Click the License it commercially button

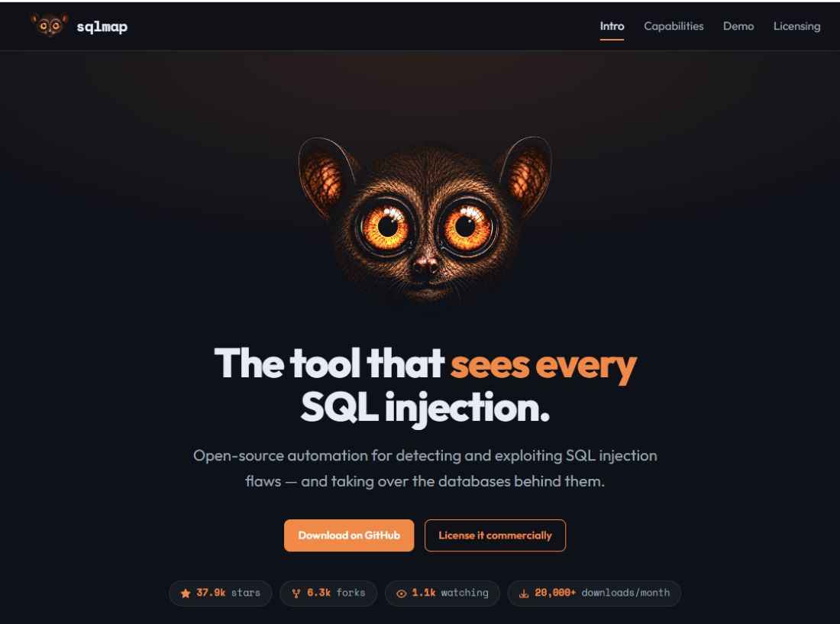click(495, 535)
